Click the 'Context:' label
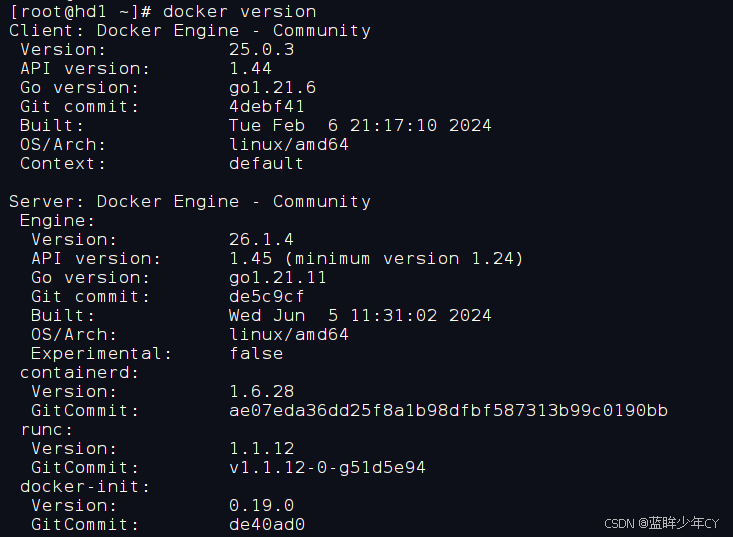The image size is (733, 537). click(x=63, y=164)
